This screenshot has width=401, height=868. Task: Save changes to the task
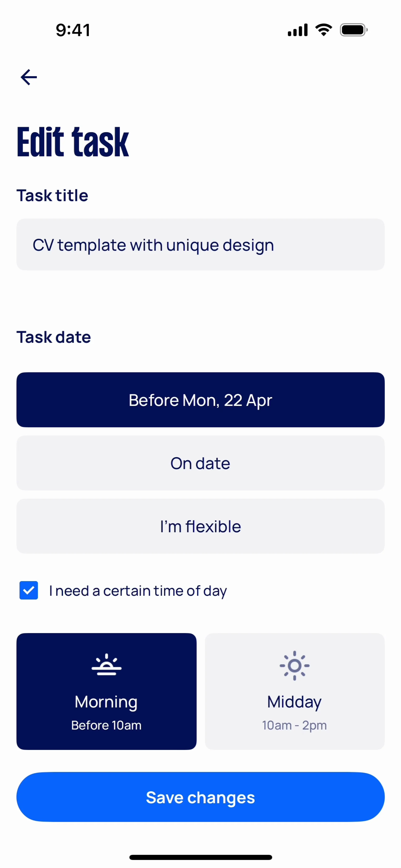click(200, 797)
